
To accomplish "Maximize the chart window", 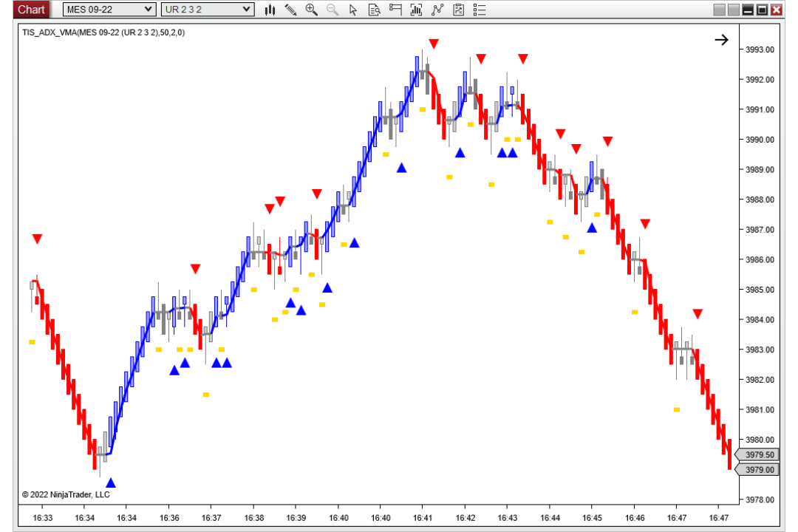I will point(762,10).
